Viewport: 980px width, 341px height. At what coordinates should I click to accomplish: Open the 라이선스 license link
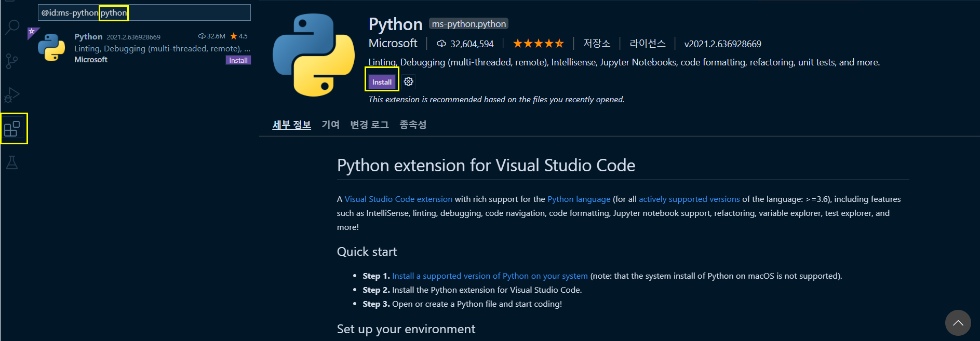[647, 43]
